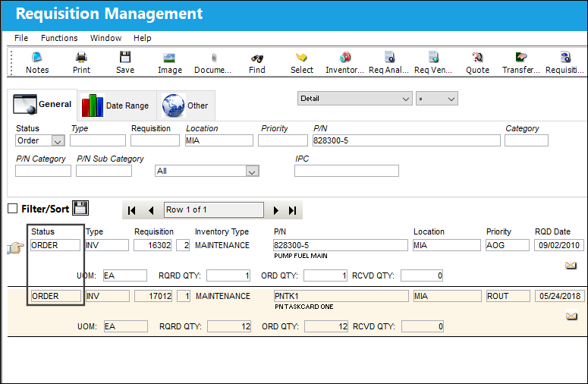Viewport: 588px width, 384px height.
Task: Go to next row arrow
Action: tap(276, 210)
